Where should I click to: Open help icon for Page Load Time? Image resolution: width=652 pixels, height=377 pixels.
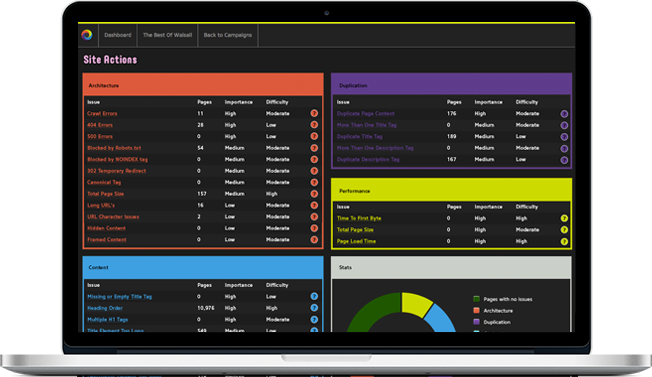[564, 241]
